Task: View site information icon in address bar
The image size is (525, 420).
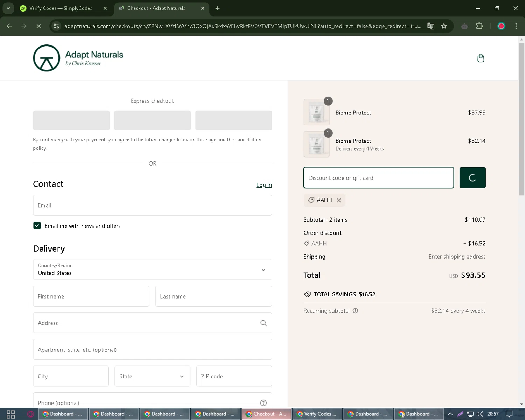Action: [x=56, y=26]
